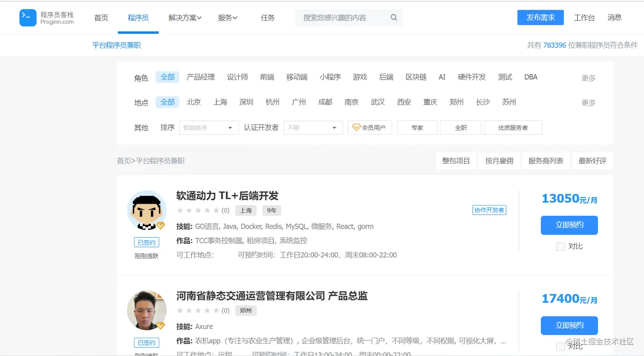The width and height of the screenshot is (644, 356).
Task: Click the 发布需求 button
Action: click(540, 17)
